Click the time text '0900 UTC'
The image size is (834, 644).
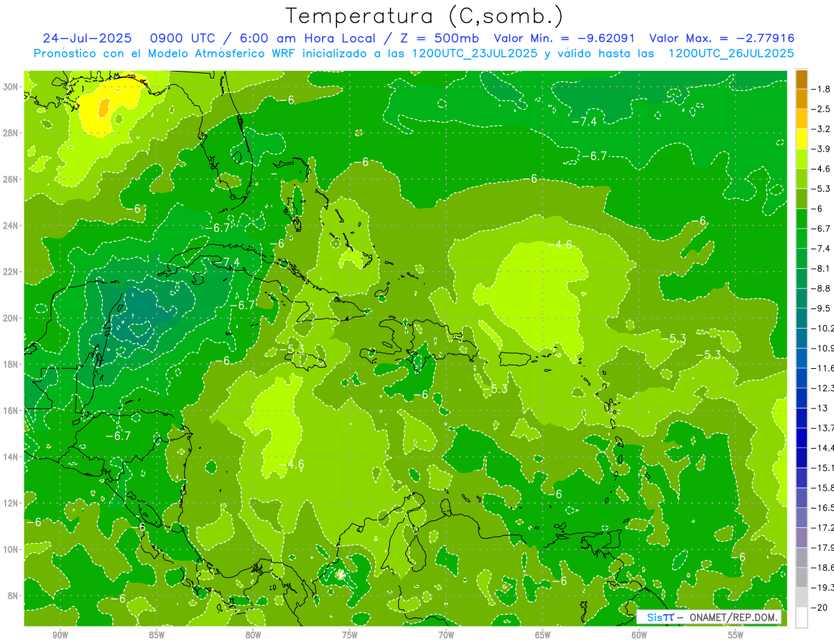tap(183, 38)
